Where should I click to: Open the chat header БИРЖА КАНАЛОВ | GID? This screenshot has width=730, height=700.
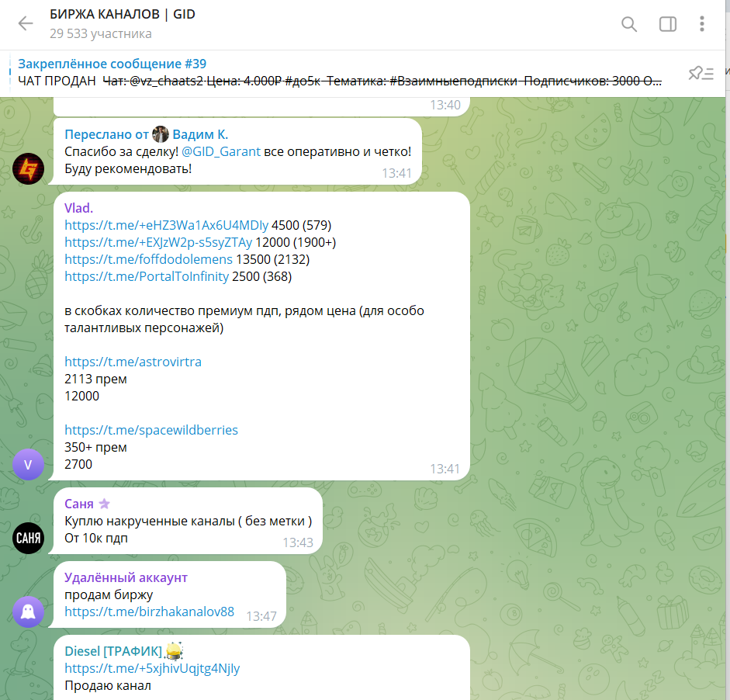pyautogui.click(x=123, y=15)
